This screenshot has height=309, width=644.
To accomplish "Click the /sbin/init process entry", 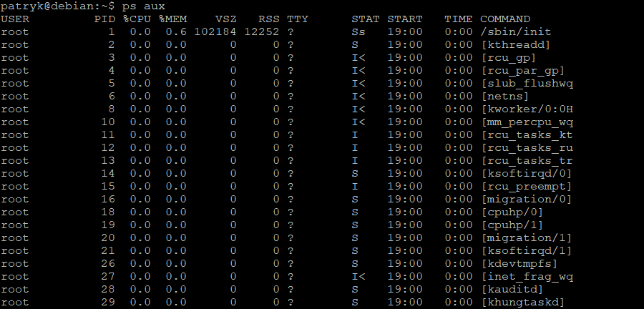I will click(515, 31).
